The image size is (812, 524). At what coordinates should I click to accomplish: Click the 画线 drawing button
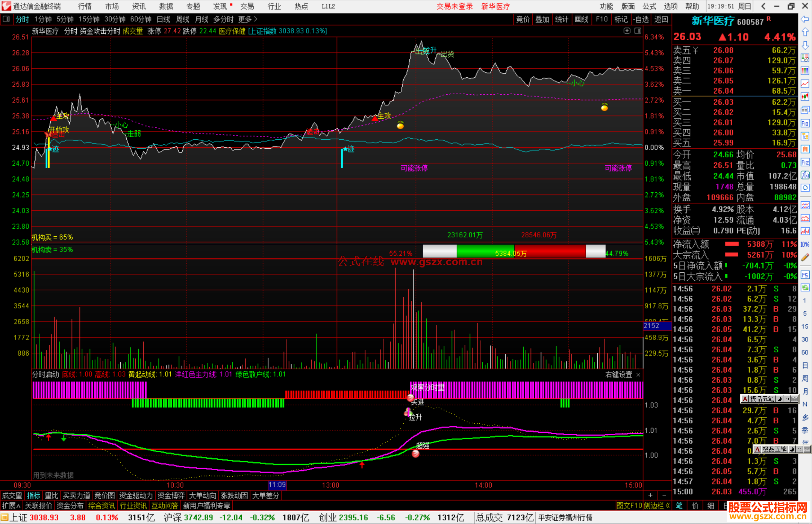point(582,19)
